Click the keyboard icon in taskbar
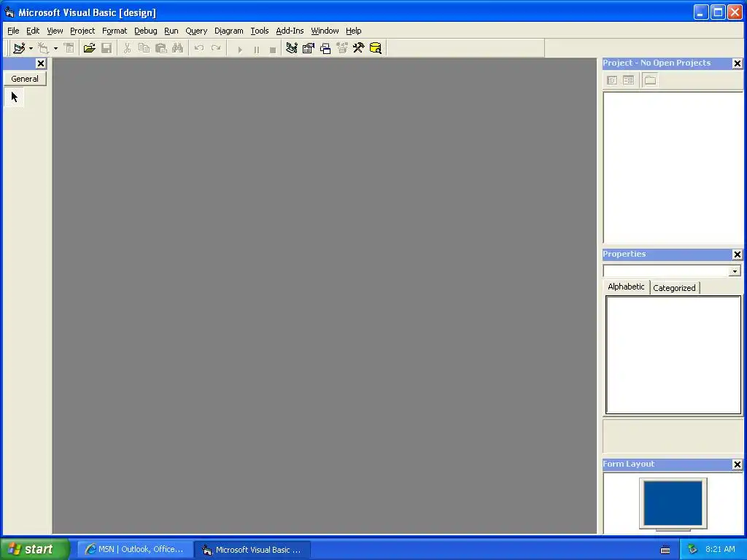 665,550
